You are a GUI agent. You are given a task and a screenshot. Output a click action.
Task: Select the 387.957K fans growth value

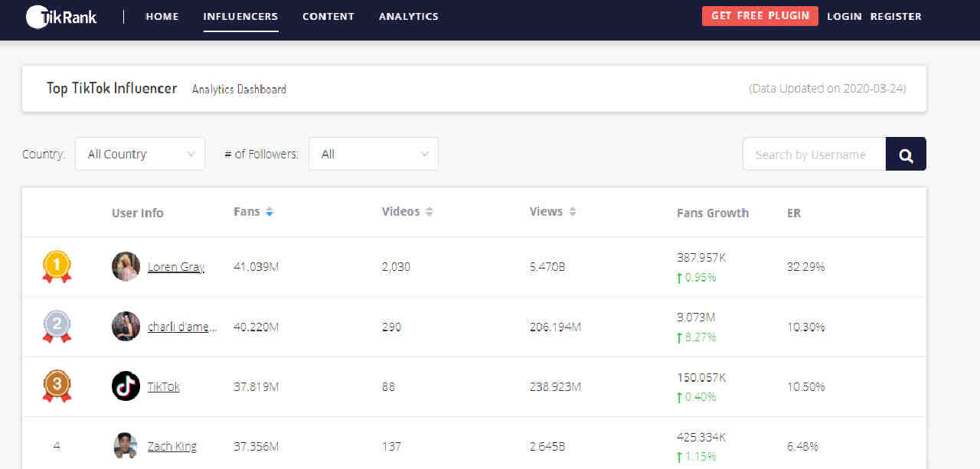(701, 258)
